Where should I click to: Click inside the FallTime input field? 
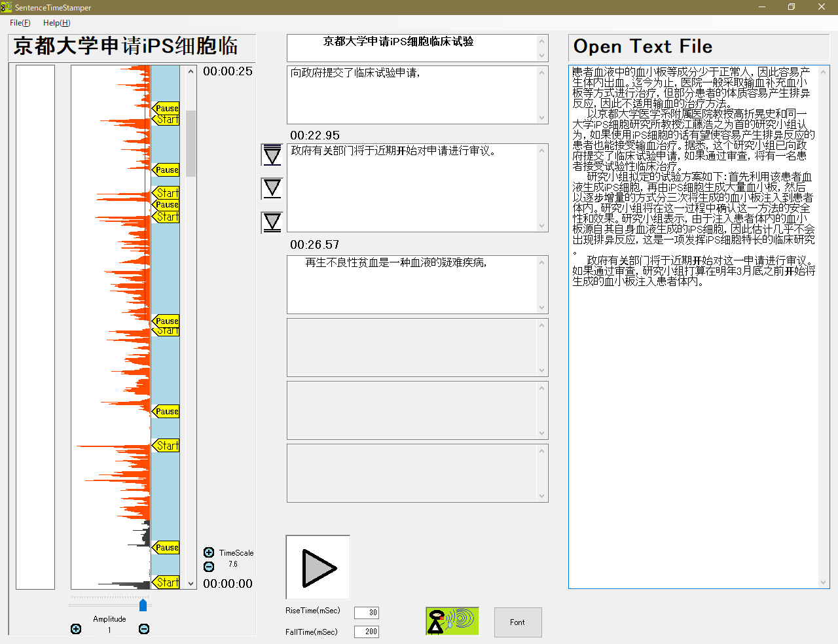point(366,632)
